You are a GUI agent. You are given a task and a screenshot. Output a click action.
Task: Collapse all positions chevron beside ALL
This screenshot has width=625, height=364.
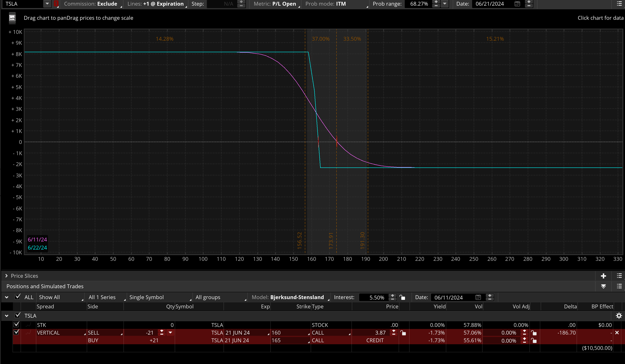pos(7,297)
